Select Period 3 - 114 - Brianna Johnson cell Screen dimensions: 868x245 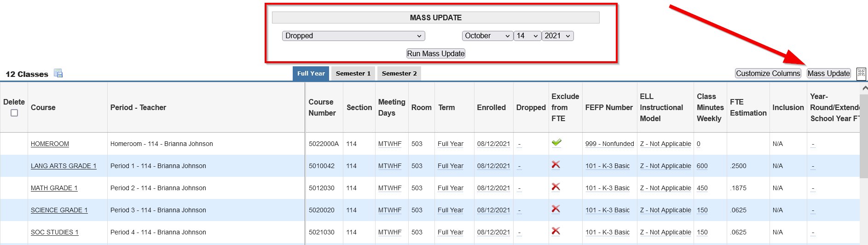pyautogui.click(x=158, y=210)
